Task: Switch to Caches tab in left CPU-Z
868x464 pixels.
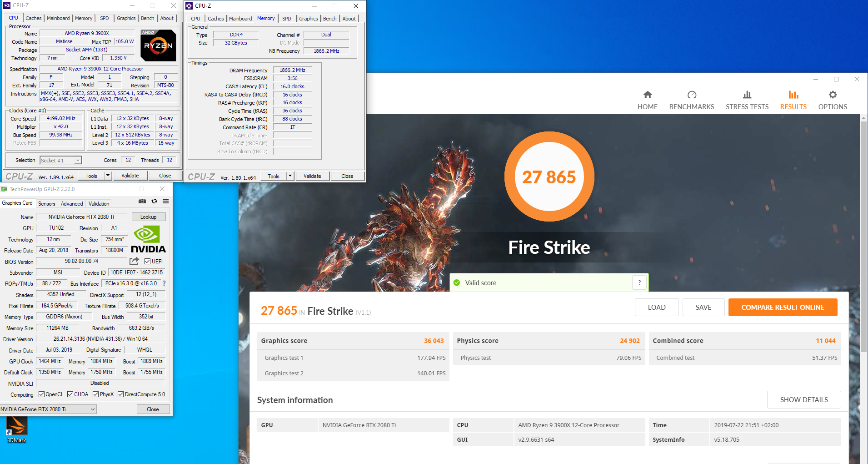Action: click(x=34, y=18)
